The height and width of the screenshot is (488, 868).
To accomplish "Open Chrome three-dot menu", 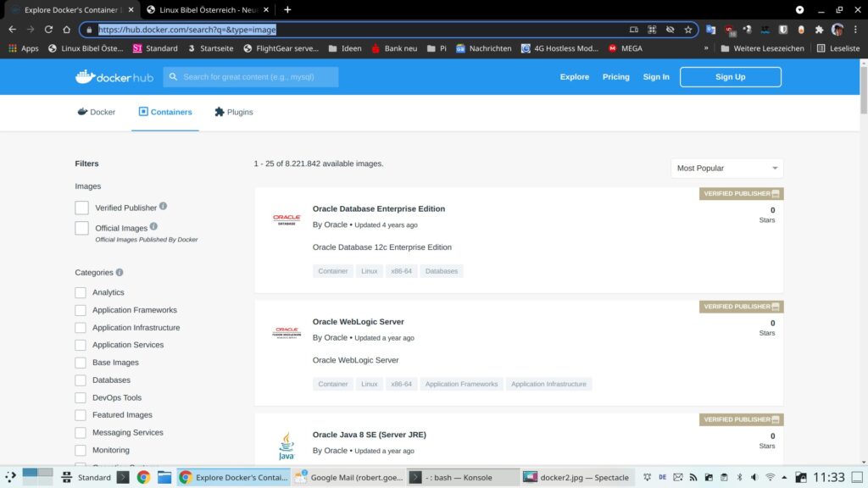I will pyautogui.click(x=856, y=30).
